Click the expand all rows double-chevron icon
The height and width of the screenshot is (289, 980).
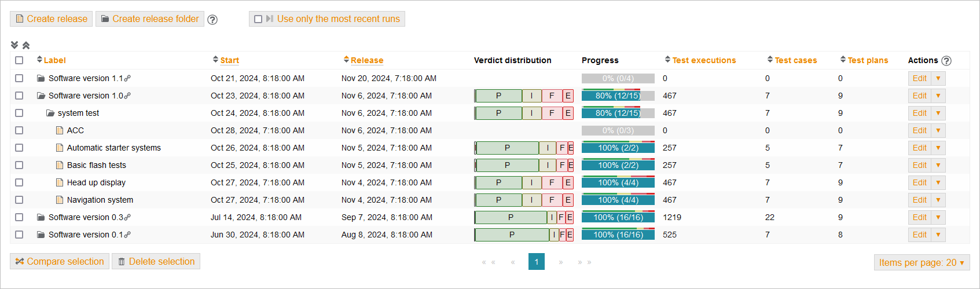pyautogui.click(x=14, y=45)
